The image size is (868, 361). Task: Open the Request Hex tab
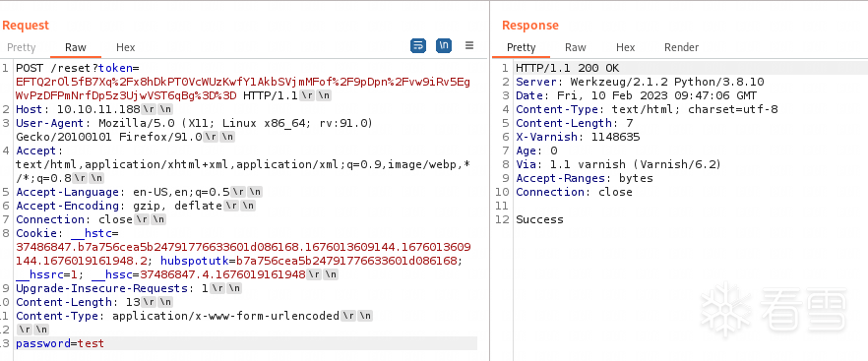(126, 47)
